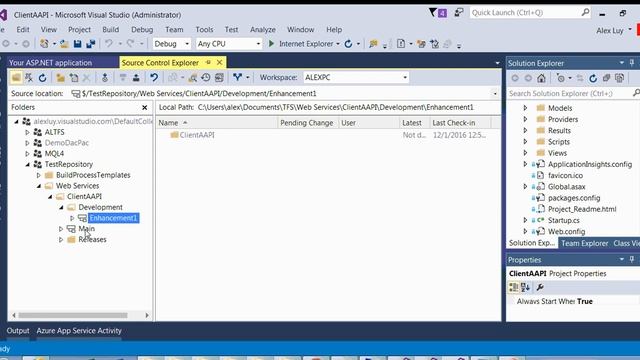Toggle the Folders pane button
This screenshot has height=360, width=640.
[16, 78]
